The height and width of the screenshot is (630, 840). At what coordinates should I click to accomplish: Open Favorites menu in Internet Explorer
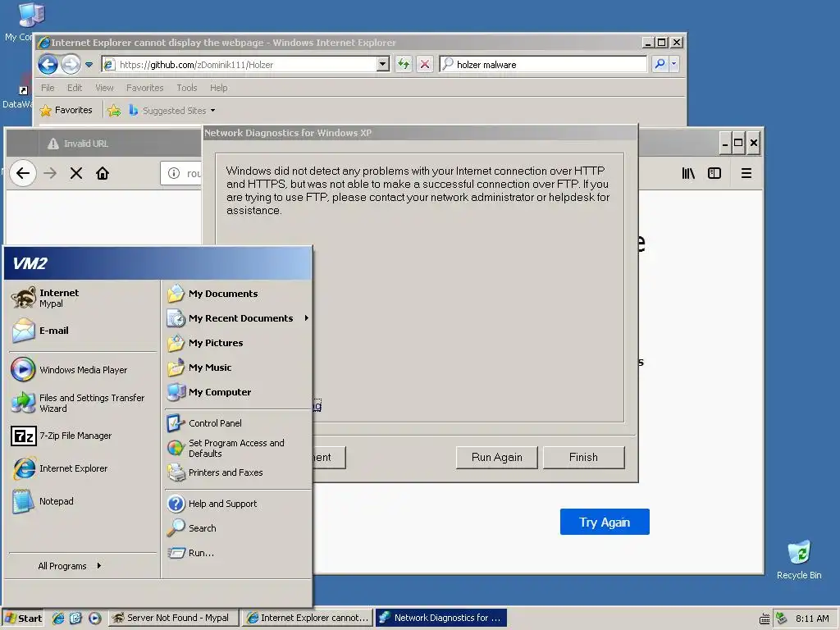coord(144,88)
